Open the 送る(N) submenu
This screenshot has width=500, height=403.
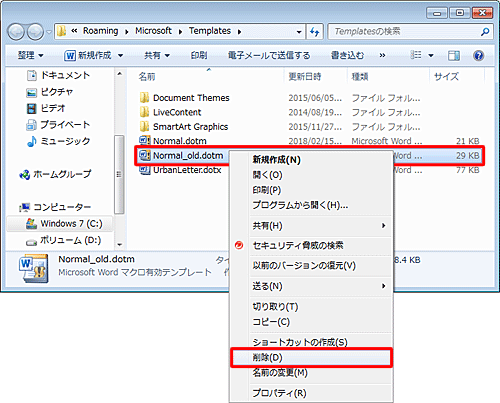tap(310, 286)
